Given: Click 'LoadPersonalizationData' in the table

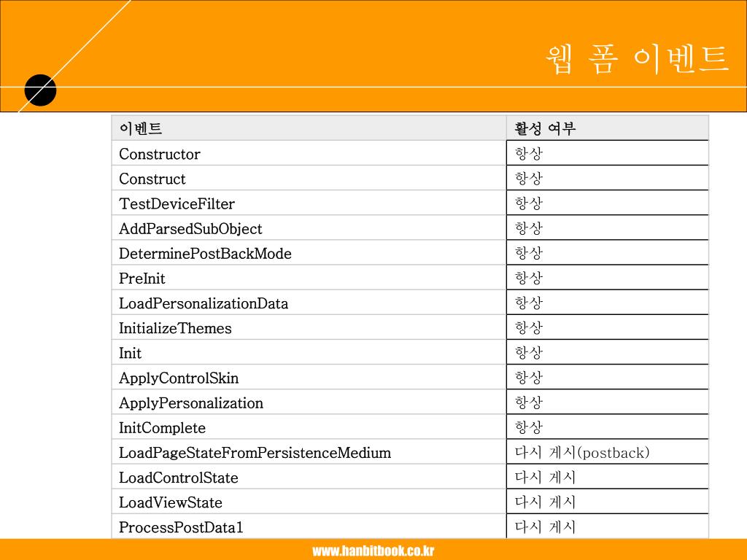Looking at the screenshot, I should pyautogui.click(x=204, y=303).
